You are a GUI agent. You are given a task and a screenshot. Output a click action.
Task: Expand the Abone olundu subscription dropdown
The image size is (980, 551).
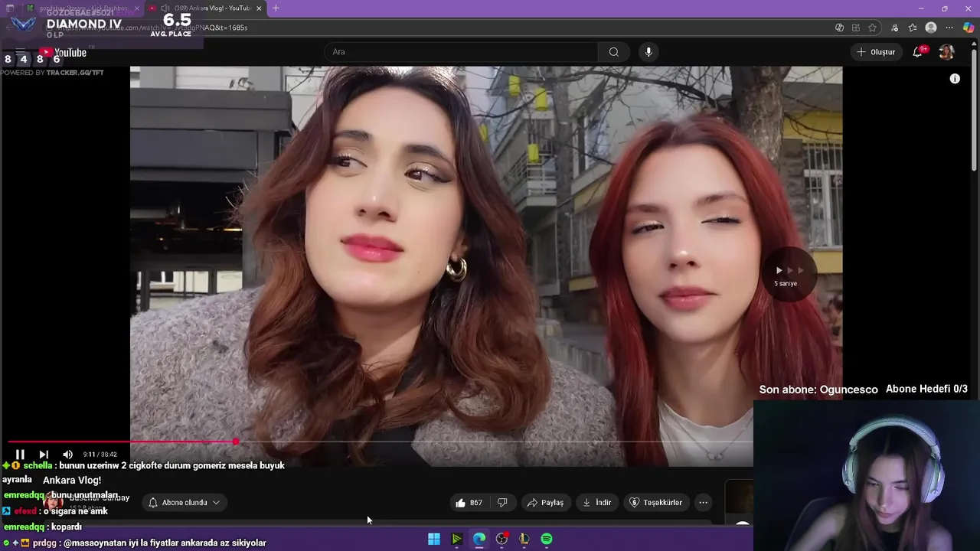[x=184, y=503]
